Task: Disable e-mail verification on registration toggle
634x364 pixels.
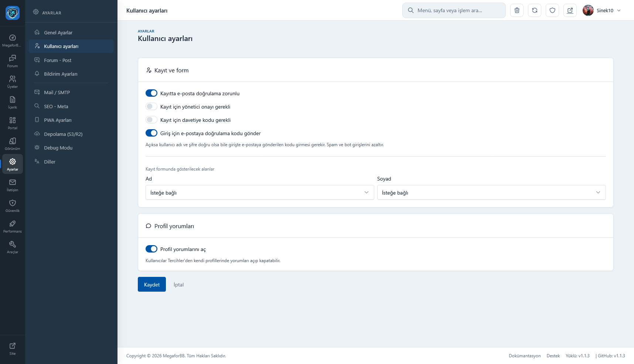Action: click(151, 93)
